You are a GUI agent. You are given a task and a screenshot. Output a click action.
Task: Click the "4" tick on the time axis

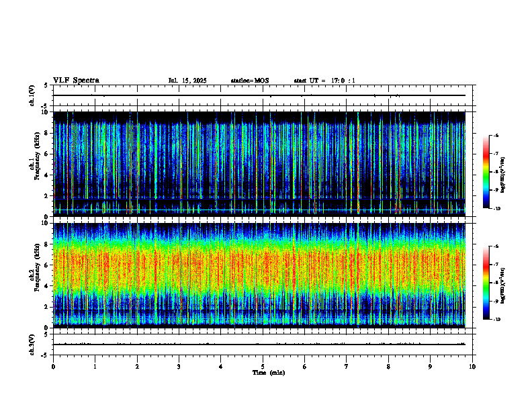(x=221, y=367)
